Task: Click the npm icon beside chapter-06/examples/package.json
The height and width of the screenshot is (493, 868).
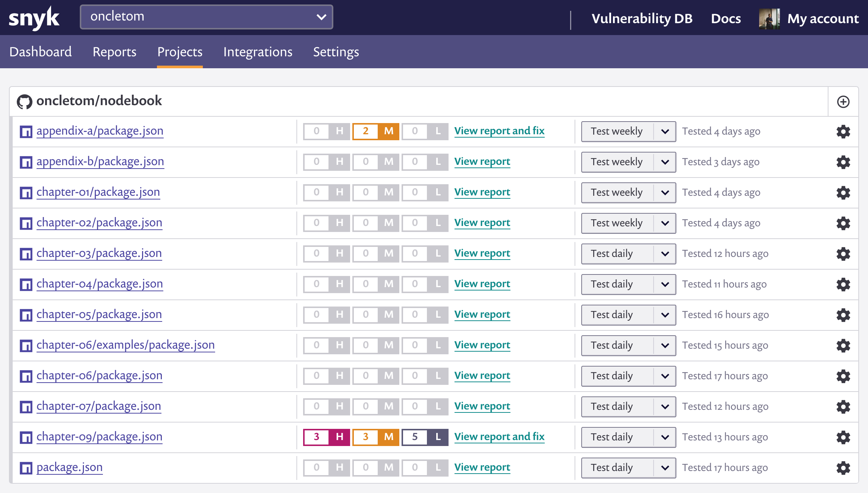Action: (25, 345)
